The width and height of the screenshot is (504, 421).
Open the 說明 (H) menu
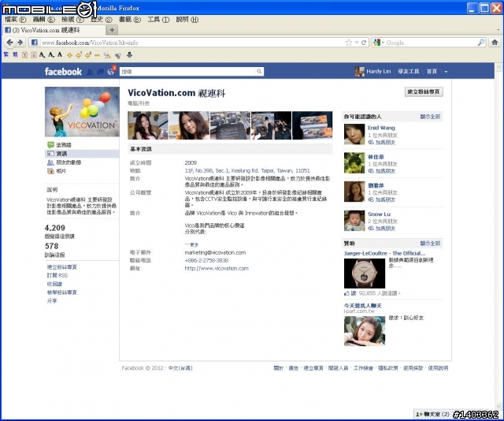coord(187,20)
